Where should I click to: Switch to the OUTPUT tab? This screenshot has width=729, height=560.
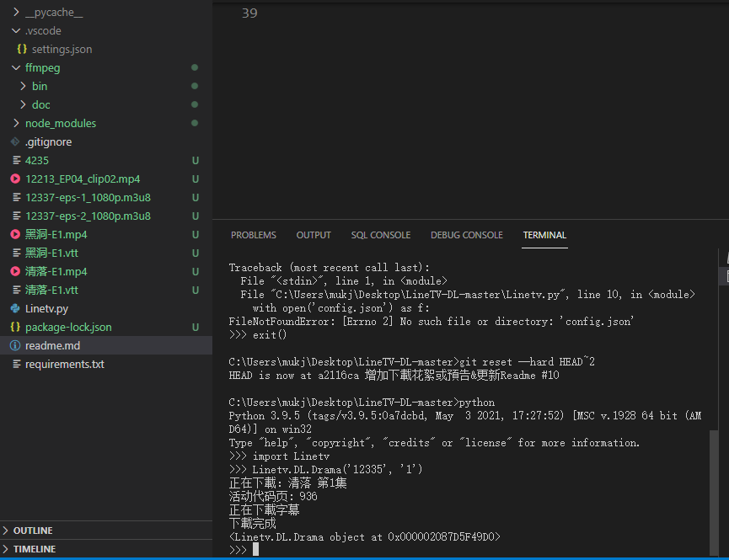(314, 235)
